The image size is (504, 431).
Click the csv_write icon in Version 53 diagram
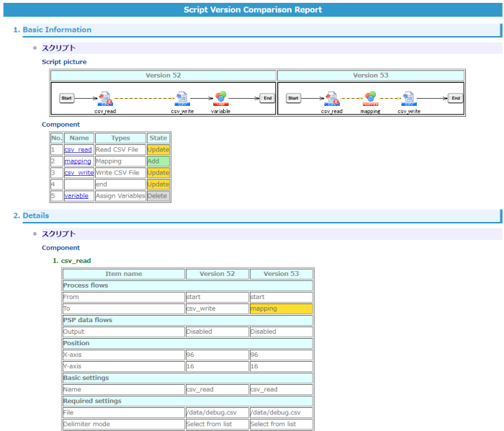408,98
